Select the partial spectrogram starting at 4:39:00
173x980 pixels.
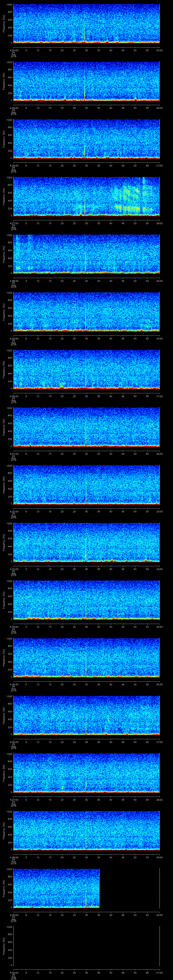[x=56, y=888]
